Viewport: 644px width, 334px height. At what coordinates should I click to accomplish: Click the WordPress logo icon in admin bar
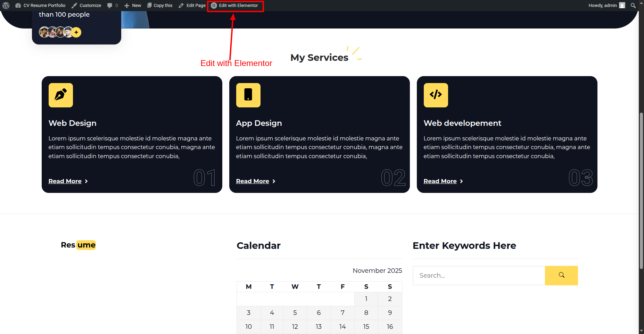[x=6, y=6]
